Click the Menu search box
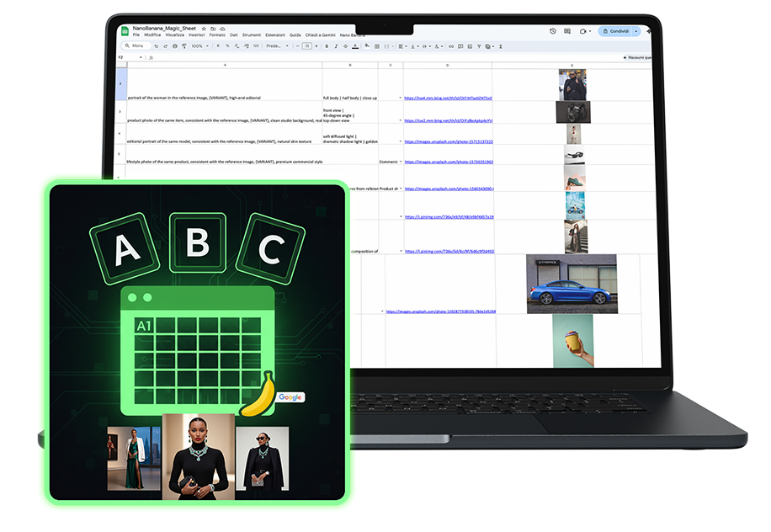 click(x=136, y=46)
